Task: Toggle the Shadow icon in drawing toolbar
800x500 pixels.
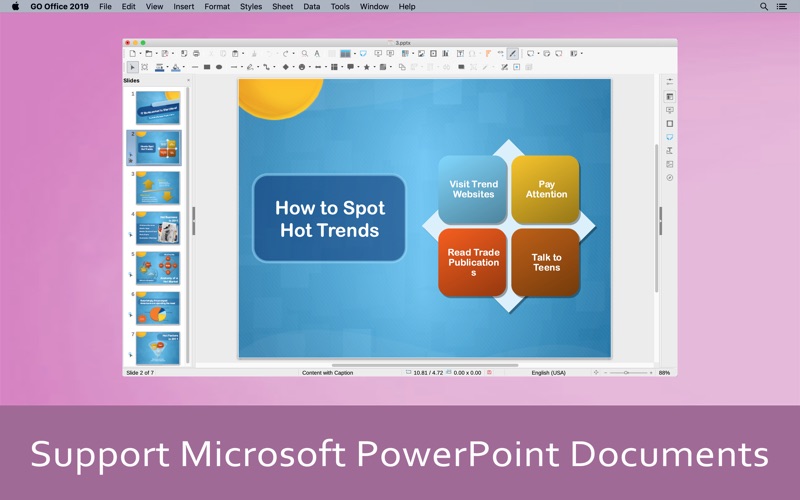Action: coord(461,67)
